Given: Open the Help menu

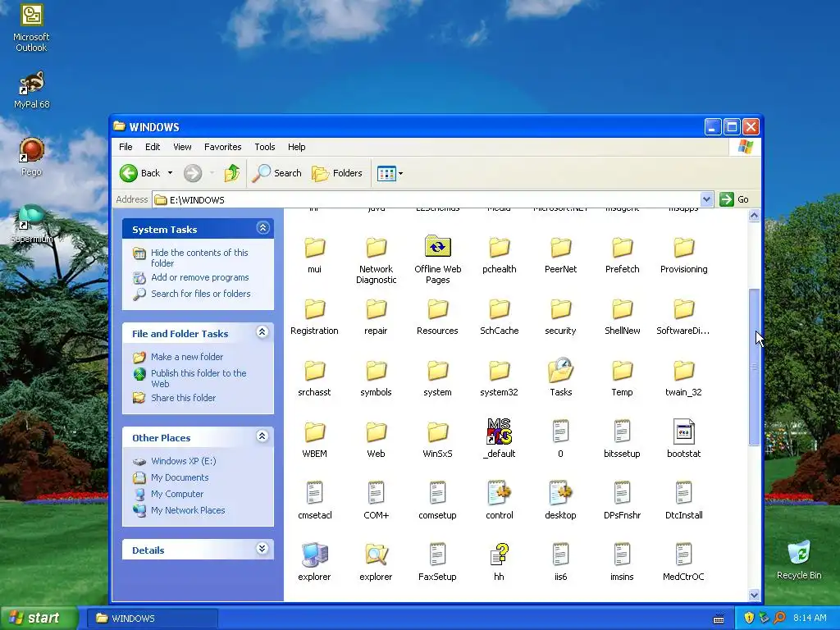Looking at the screenshot, I should tap(296, 147).
